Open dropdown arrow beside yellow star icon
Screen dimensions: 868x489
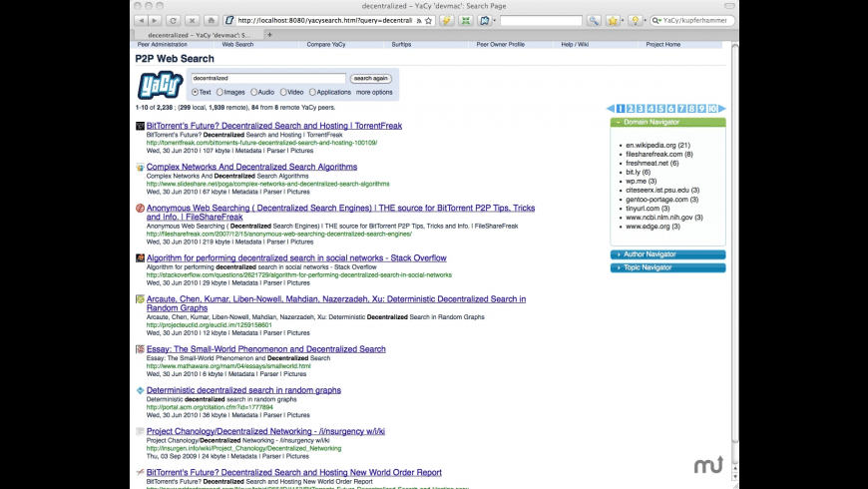(x=623, y=21)
